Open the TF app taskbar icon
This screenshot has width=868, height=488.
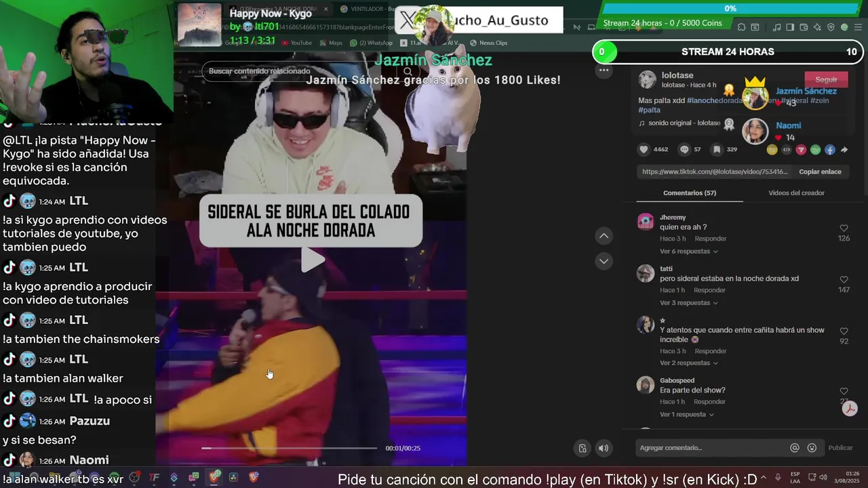point(154,477)
